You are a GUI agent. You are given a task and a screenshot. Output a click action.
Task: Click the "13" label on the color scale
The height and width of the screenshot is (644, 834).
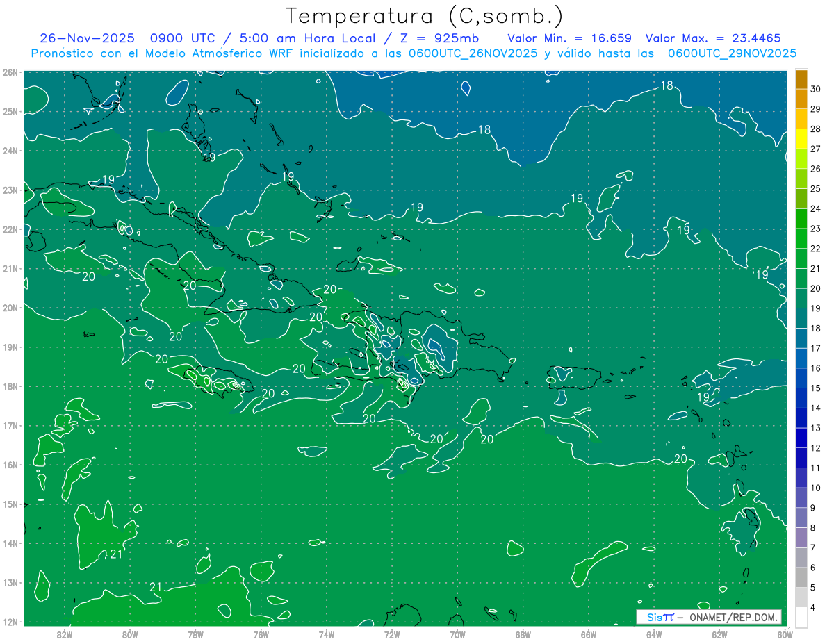tap(816, 428)
